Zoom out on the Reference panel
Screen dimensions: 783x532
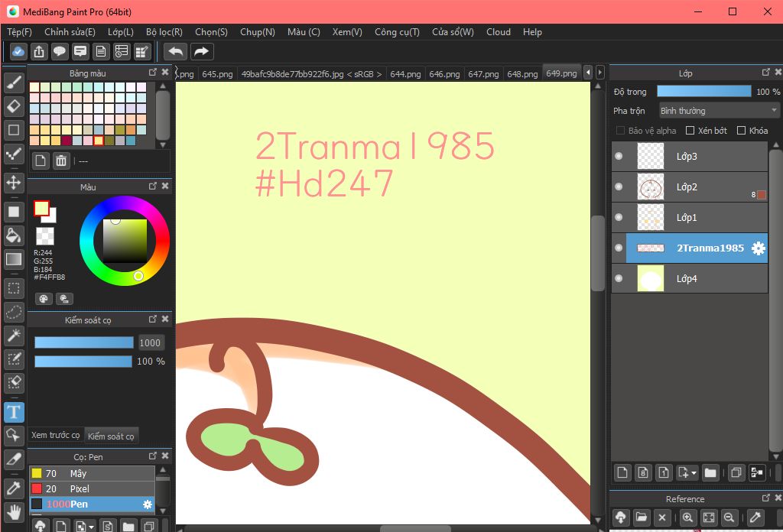tap(729, 517)
